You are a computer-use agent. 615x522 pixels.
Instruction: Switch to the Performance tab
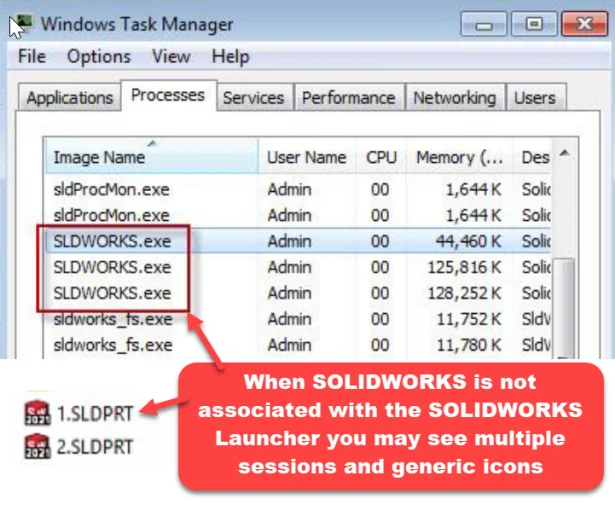click(x=349, y=98)
